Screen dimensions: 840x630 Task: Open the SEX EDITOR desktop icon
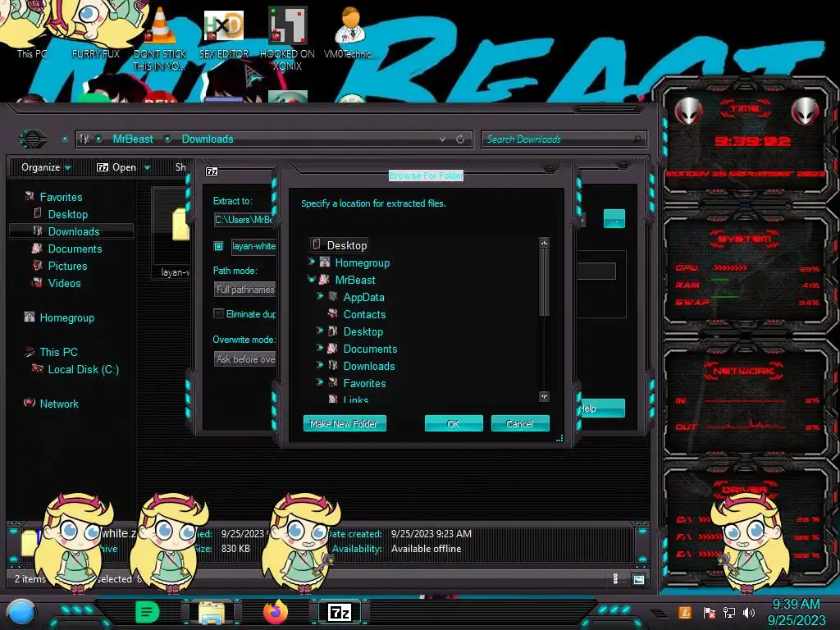[223, 33]
